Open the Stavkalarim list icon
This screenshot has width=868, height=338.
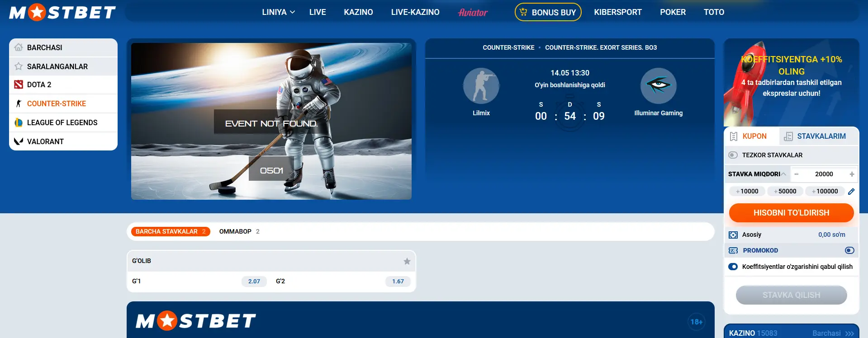pos(788,136)
